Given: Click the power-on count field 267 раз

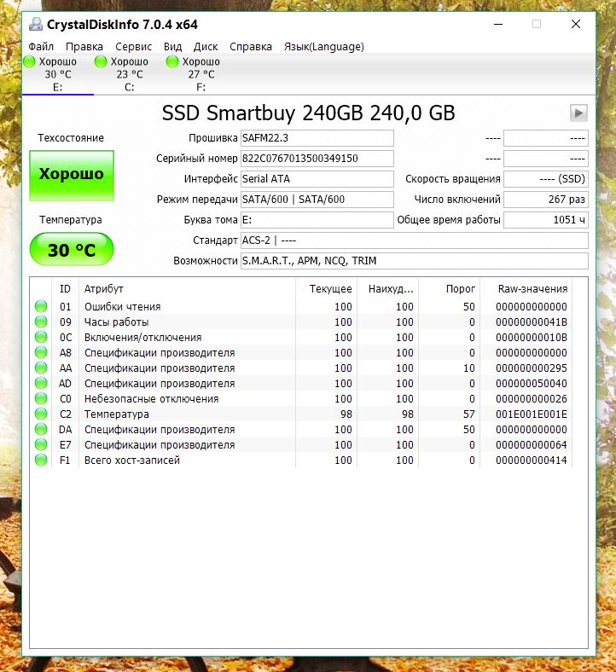Looking at the screenshot, I should (x=546, y=200).
